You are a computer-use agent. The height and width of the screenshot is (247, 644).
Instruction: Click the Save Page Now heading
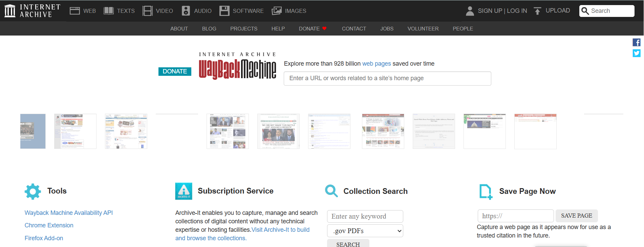pyautogui.click(x=527, y=191)
